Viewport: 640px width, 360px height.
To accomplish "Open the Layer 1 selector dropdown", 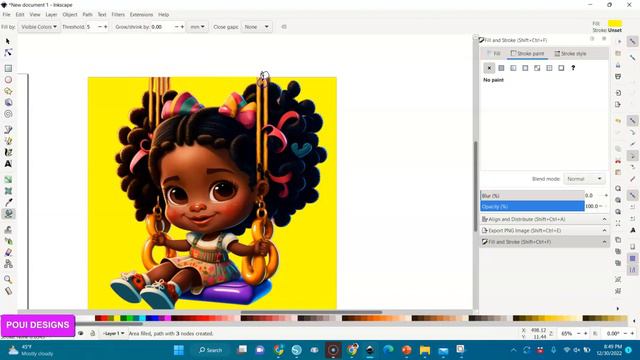I will [113, 333].
